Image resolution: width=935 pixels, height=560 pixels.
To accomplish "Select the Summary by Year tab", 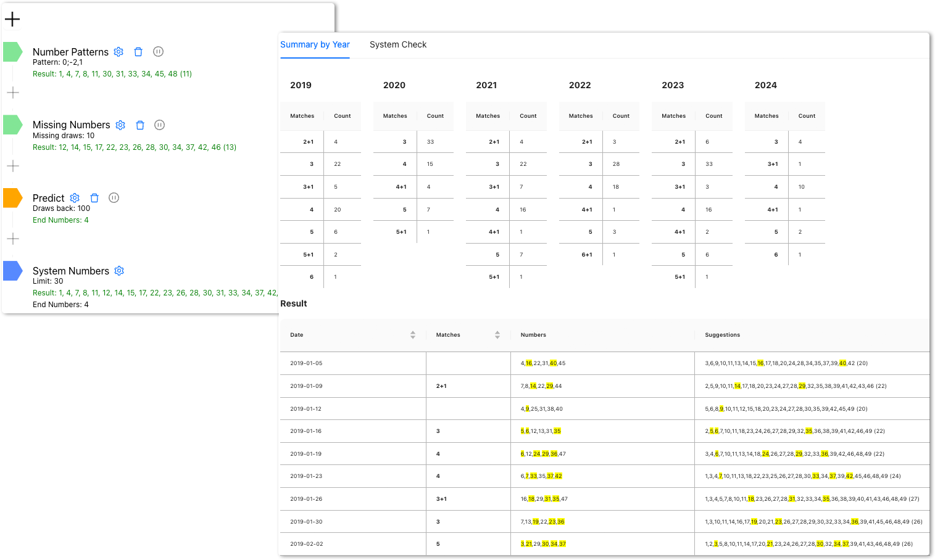I will pos(315,44).
